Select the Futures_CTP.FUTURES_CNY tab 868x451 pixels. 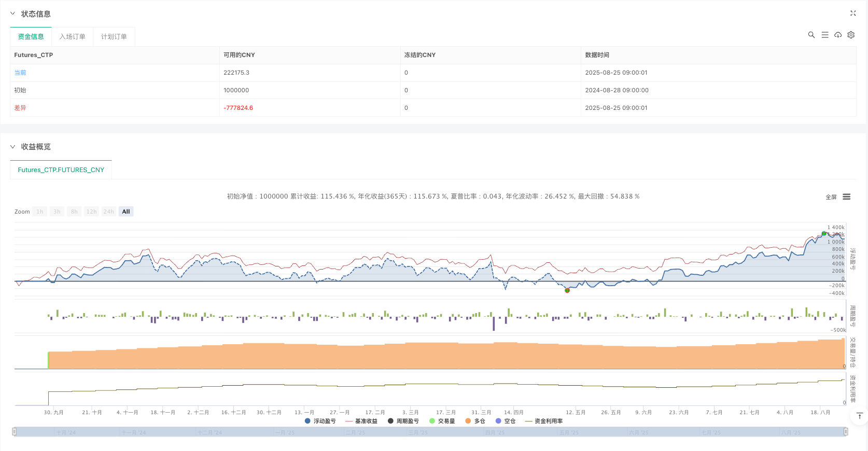(x=61, y=170)
